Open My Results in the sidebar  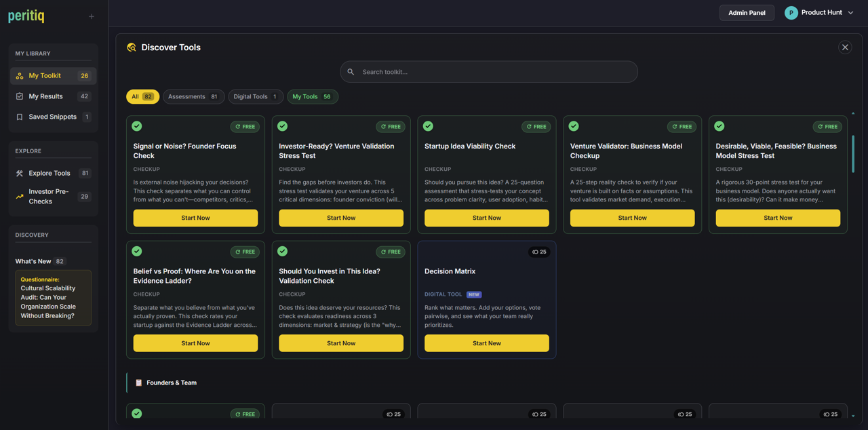tap(54, 96)
